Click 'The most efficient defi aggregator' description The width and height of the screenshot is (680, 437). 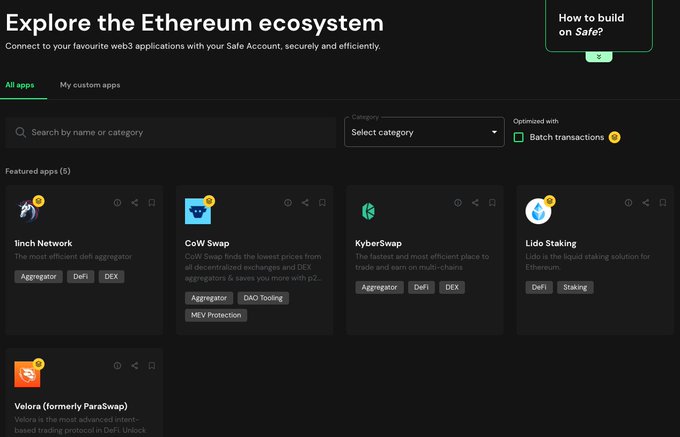73,257
